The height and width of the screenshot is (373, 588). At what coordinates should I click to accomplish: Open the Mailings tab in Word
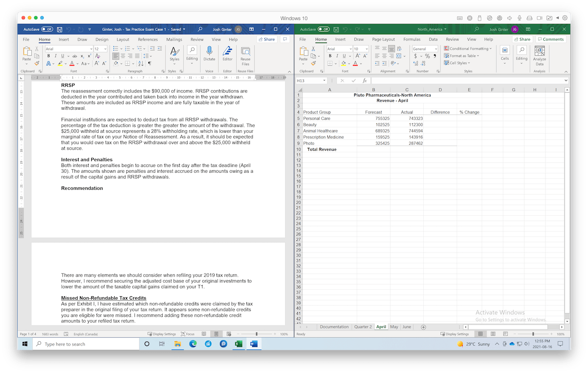coord(174,40)
